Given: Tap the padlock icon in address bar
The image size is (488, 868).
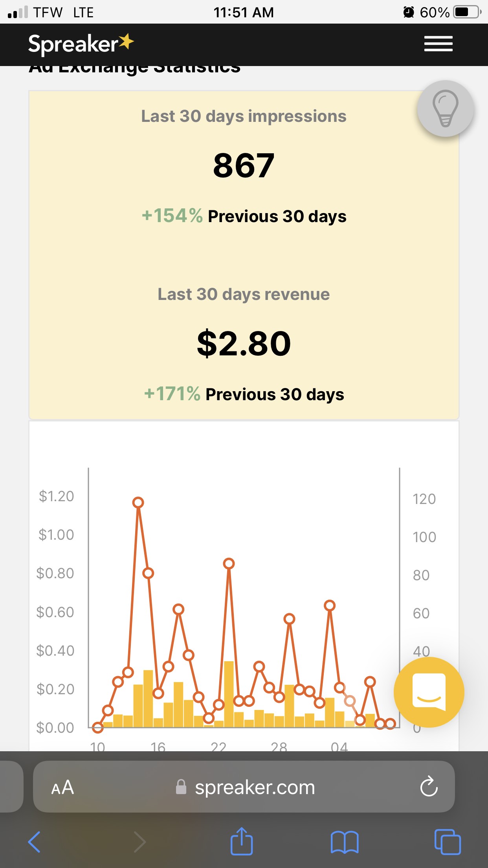Looking at the screenshot, I should click(x=181, y=787).
